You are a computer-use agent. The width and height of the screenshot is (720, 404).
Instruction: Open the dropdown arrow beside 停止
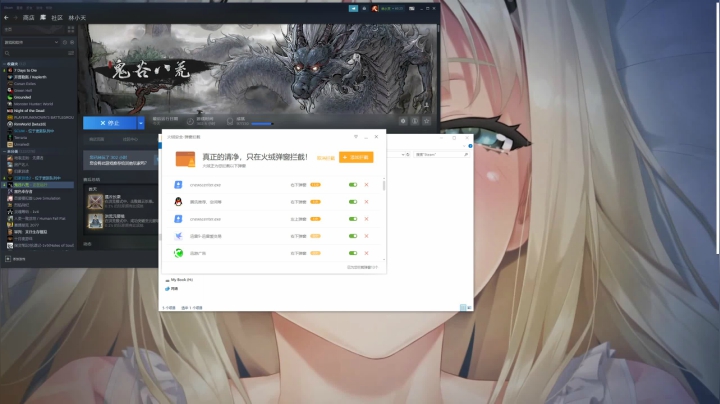click(x=141, y=123)
